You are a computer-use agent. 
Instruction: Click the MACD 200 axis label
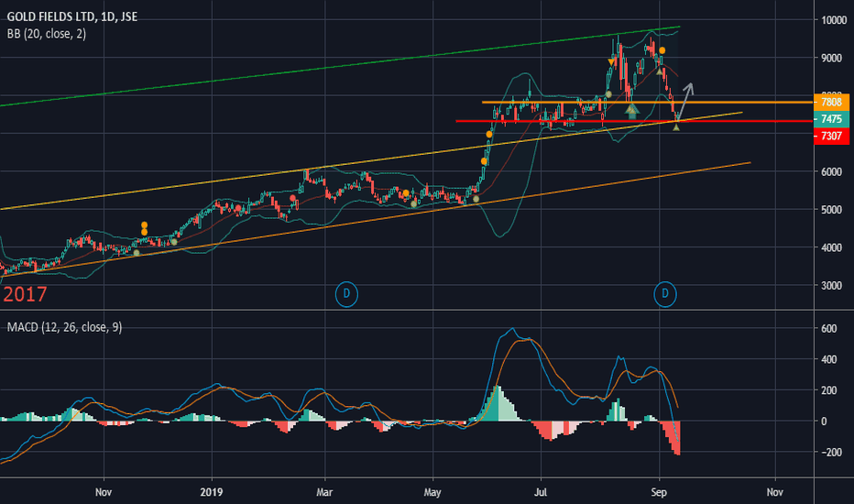(828, 390)
